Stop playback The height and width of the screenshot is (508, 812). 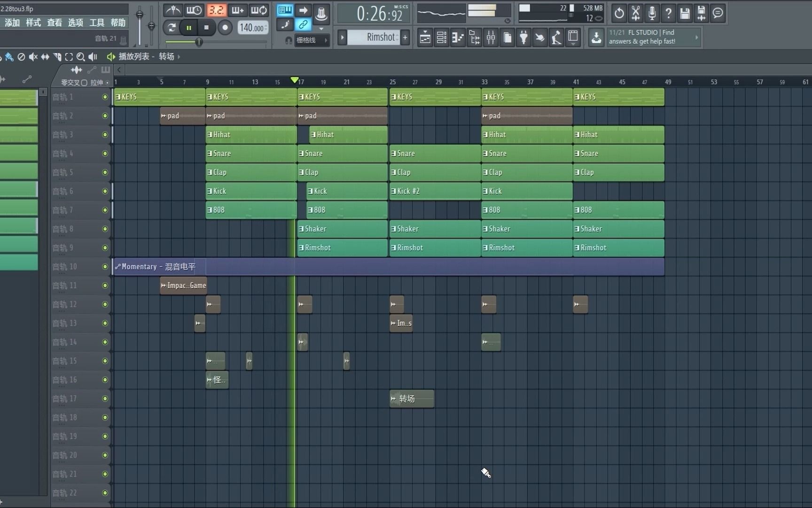pos(206,27)
